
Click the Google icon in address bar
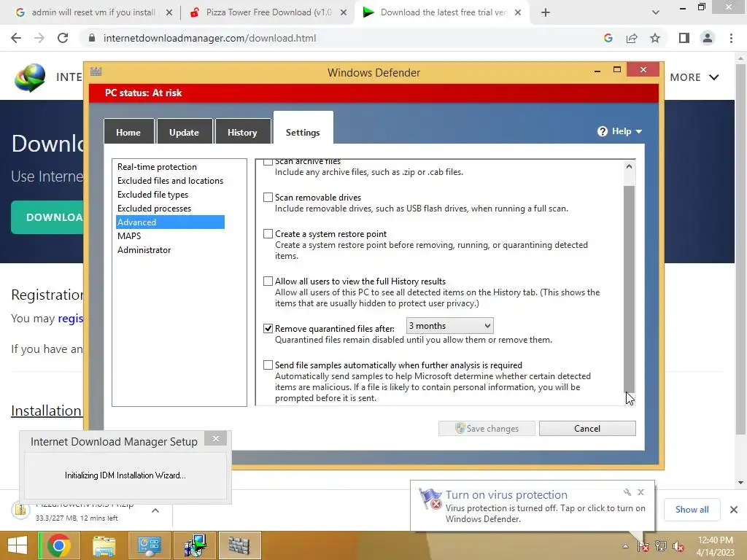pyautogui.click(x=608, y=38)
